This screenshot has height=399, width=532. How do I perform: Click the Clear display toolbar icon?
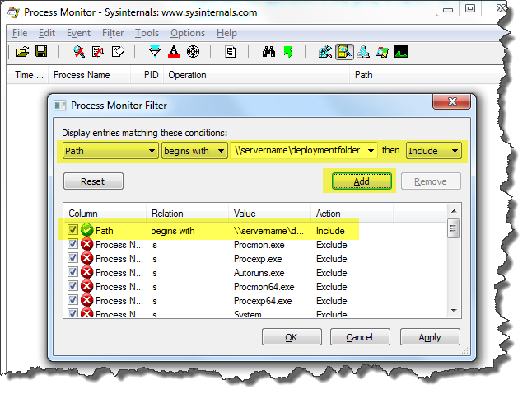(x=118, y=52)
